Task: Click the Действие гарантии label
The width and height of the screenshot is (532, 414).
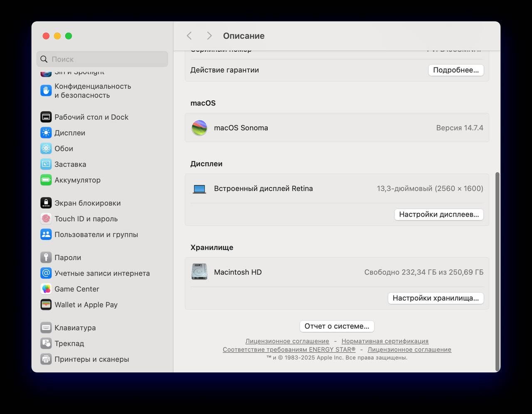Action: [x=224, y=70]
